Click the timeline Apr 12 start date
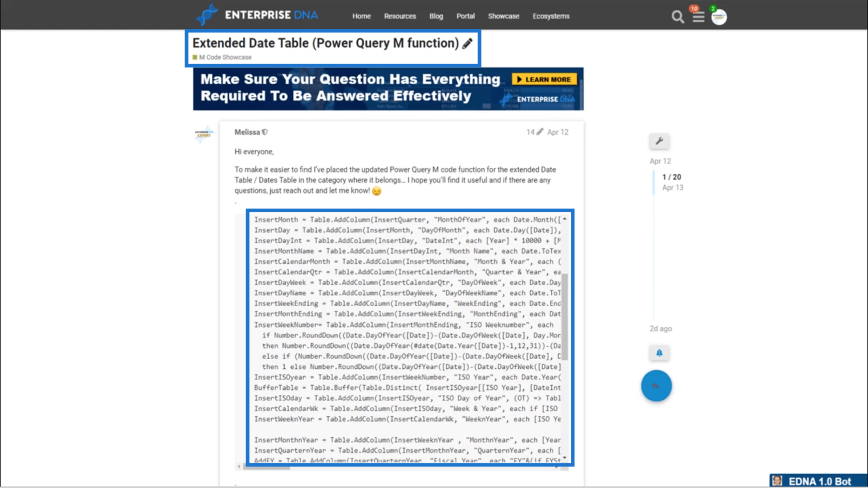This screenshot has height=488, width=868. click(x=660, y=161)
